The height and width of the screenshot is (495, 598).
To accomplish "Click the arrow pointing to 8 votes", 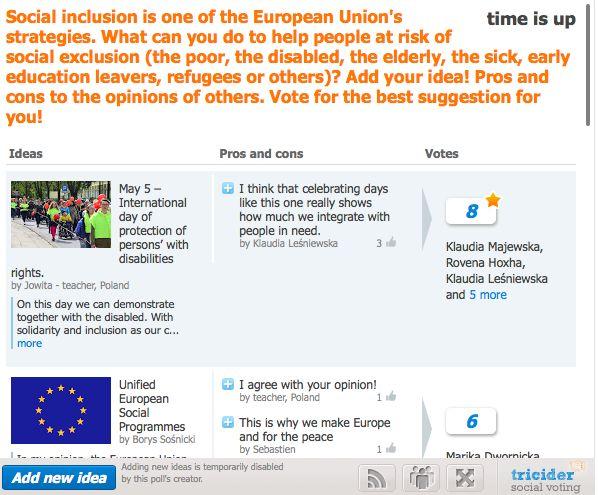I will [427, 220].
